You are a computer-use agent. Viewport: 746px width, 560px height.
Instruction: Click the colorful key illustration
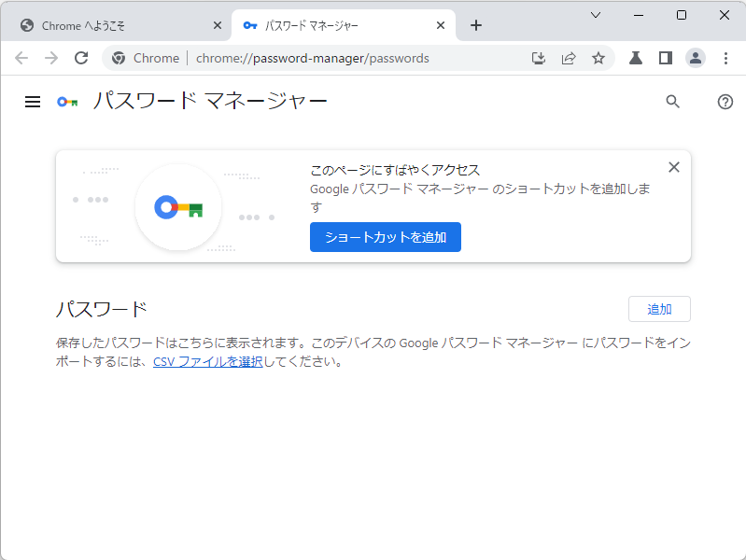[x=178, y=207]
